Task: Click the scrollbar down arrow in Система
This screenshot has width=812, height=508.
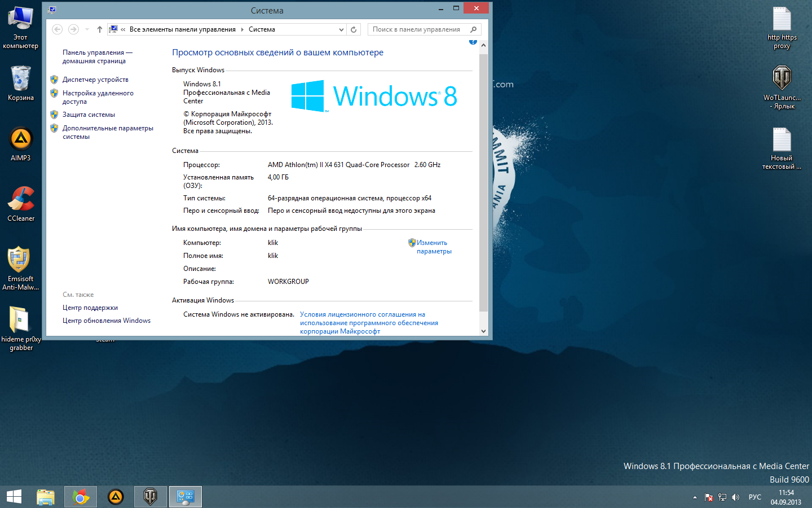Action: click(483, 331)
